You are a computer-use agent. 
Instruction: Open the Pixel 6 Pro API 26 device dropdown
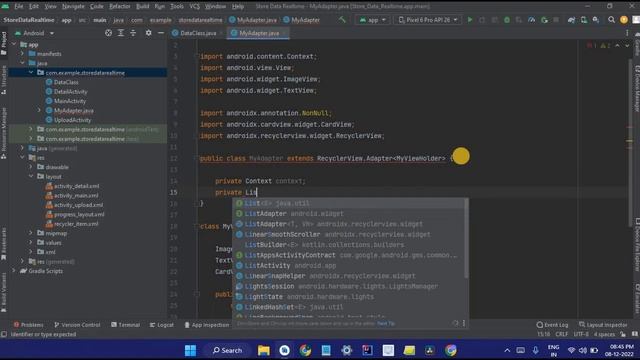click(427, 20)
